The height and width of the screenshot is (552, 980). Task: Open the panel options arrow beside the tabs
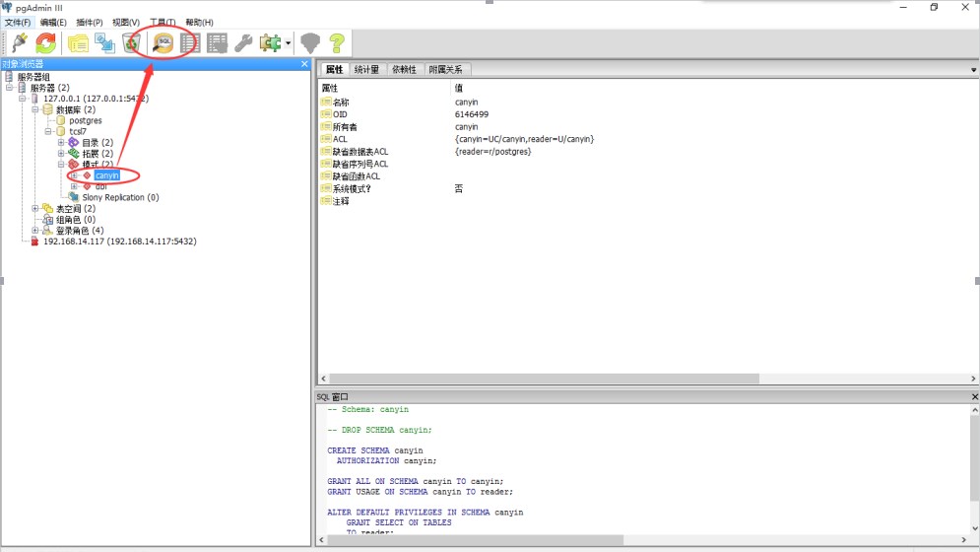974,70
